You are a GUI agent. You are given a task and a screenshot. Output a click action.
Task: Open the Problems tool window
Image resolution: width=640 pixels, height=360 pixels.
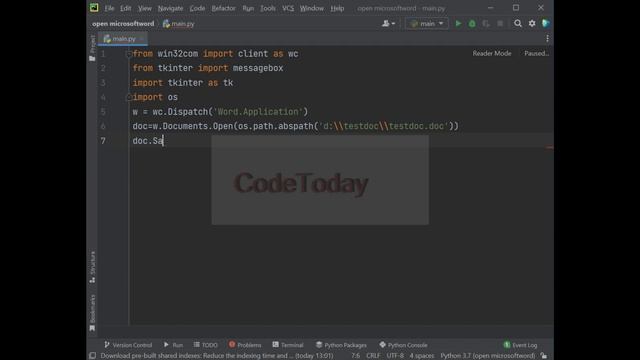coord(245,345)
